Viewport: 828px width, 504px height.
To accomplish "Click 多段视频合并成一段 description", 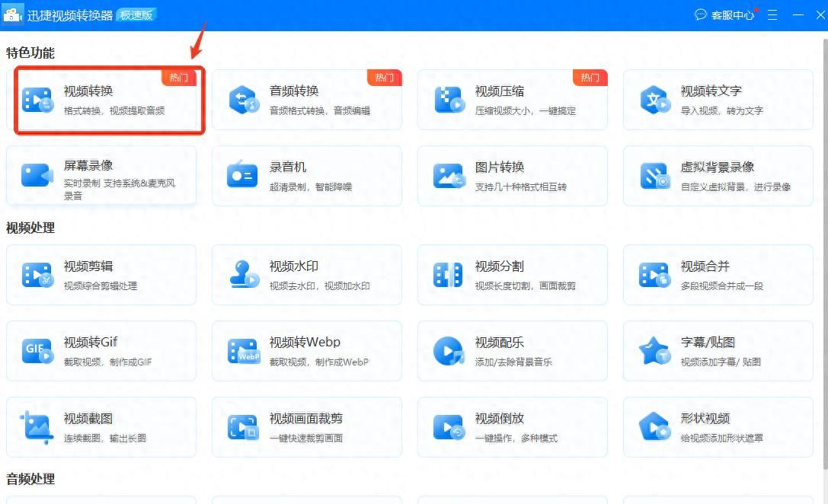I will pos(722,285).
